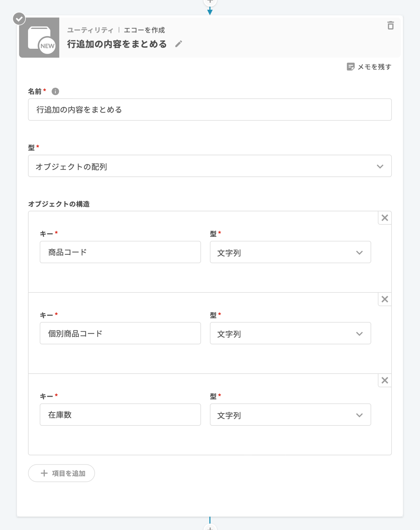This screenshot has width=420, height=530.
Task: Remove the 在庫数 row with X
Action: 385,380
